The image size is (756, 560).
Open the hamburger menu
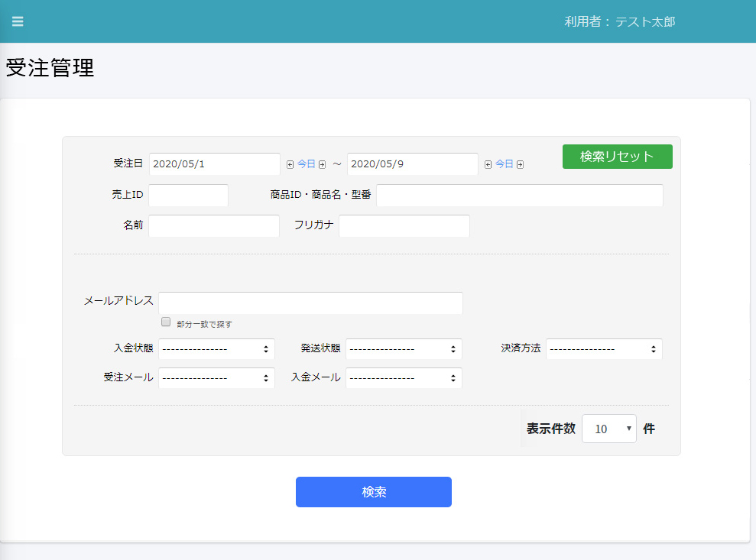tap(18, 21)
